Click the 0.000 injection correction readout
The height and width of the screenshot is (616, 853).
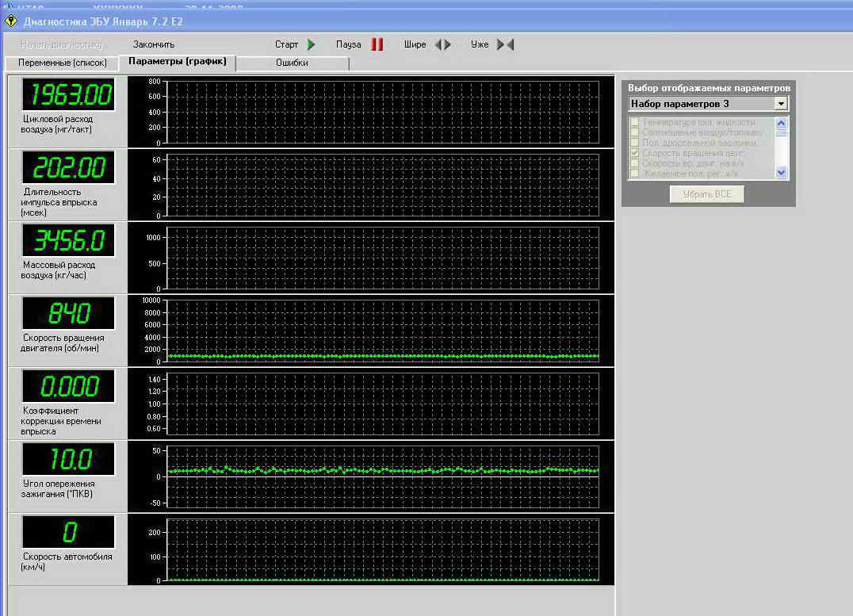point(68,386)
